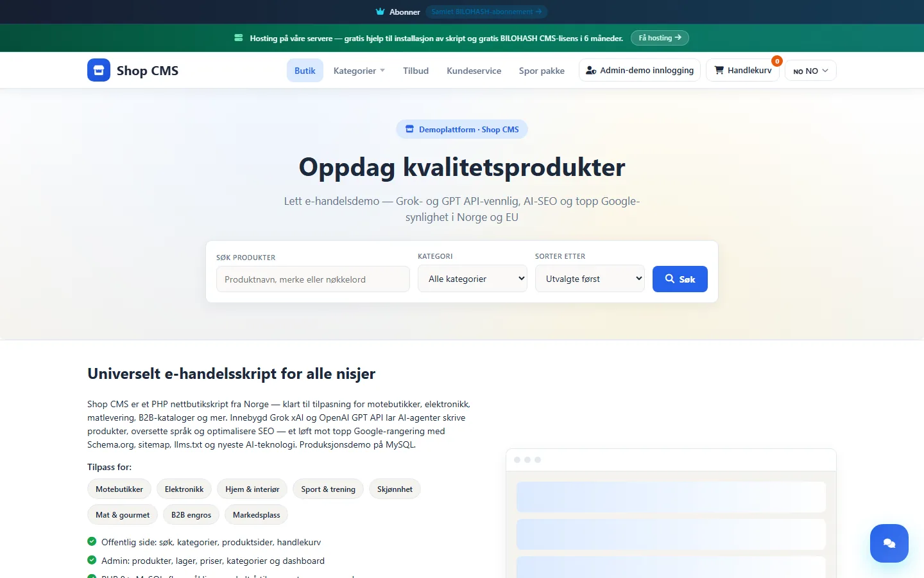Go to the Butik tab
Screen dimensions: 924x578
tap(305, 71)
